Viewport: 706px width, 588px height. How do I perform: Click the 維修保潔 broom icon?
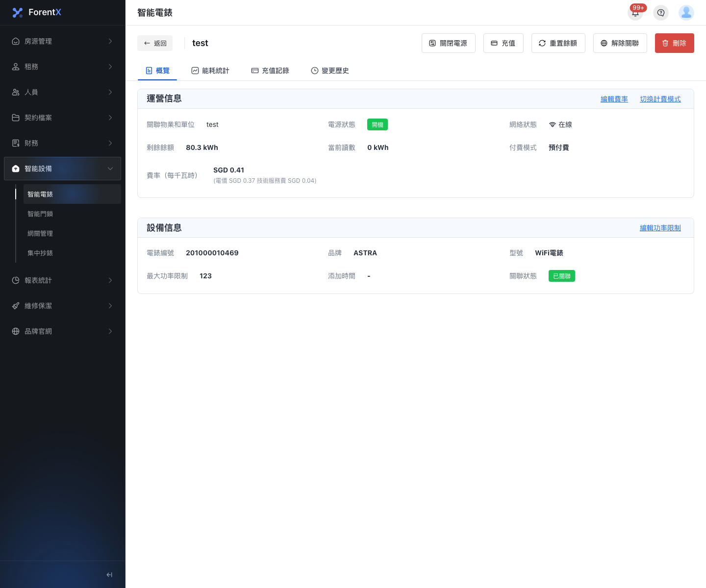pyautogui.click(x=16, y=306)
